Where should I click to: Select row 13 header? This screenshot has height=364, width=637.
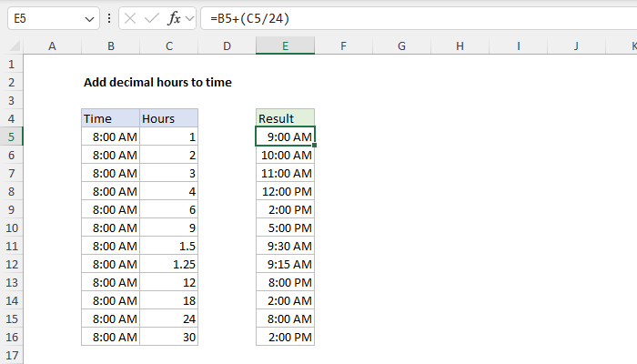point(11,282)
